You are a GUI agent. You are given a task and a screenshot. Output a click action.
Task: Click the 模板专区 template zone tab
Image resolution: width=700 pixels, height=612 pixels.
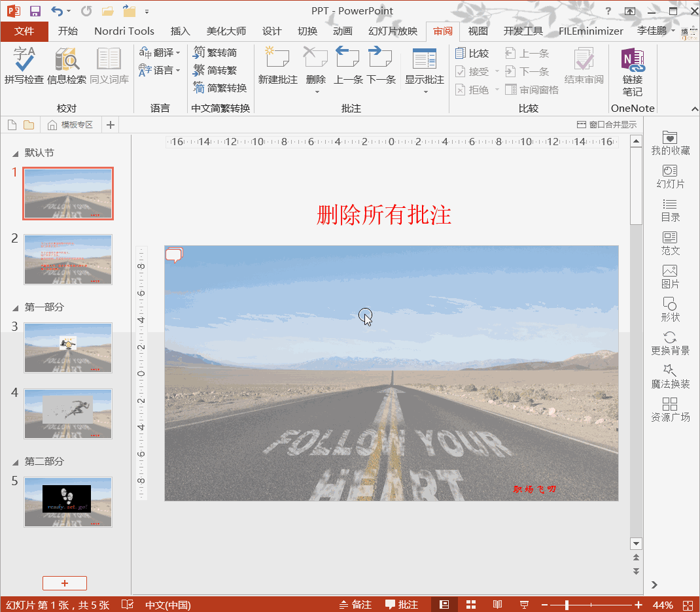71,124
